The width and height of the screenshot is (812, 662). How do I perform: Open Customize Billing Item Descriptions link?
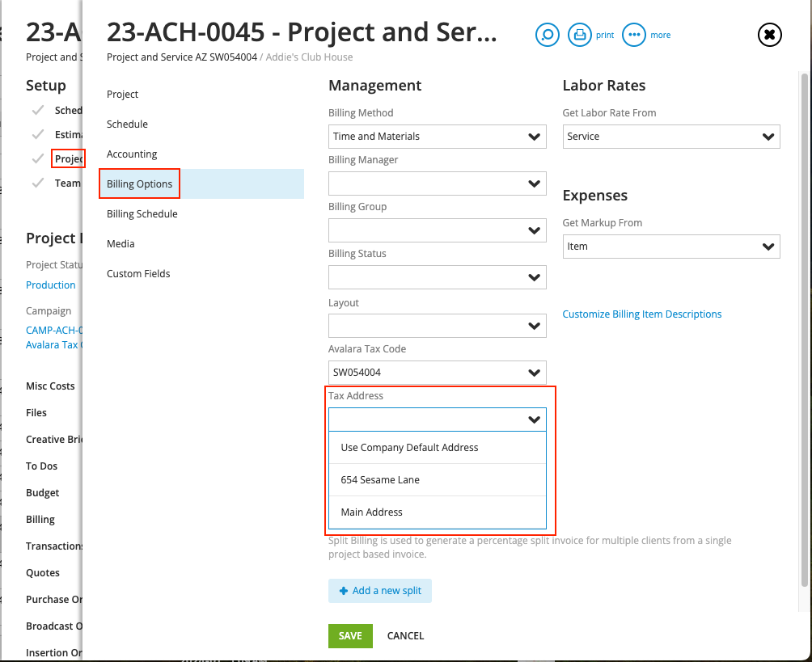(x=642, y=314)
